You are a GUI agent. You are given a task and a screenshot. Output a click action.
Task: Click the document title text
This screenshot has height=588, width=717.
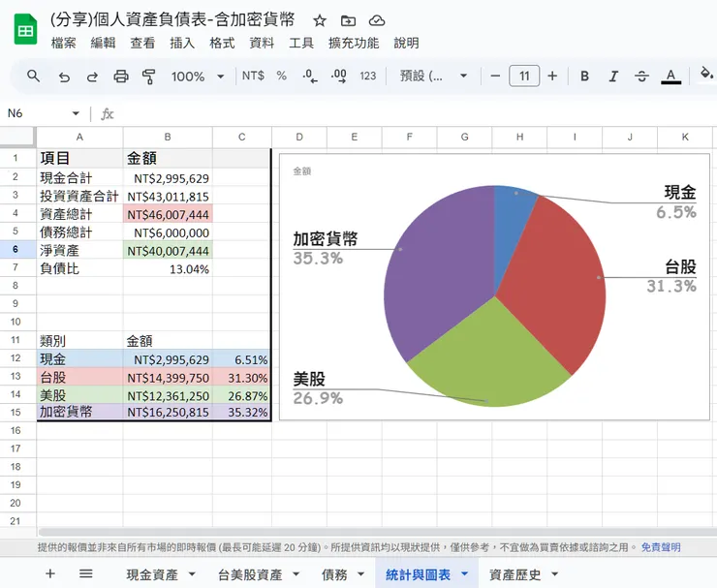point(172,20)
